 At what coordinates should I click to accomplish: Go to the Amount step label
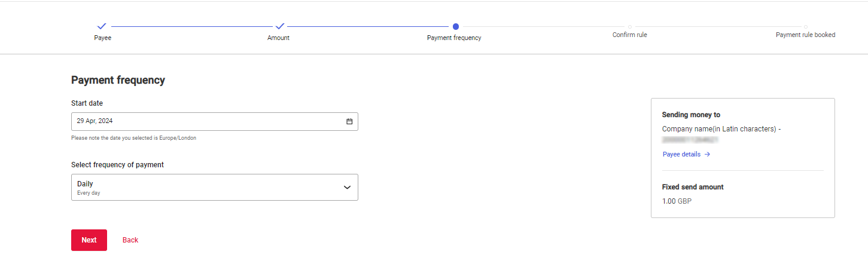[278, 38]
